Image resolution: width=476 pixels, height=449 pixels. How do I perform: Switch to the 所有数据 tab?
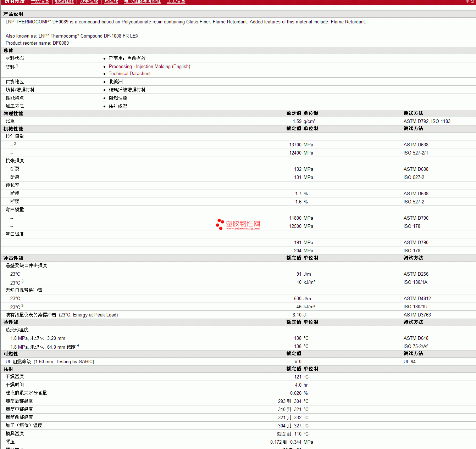(15, 1)
